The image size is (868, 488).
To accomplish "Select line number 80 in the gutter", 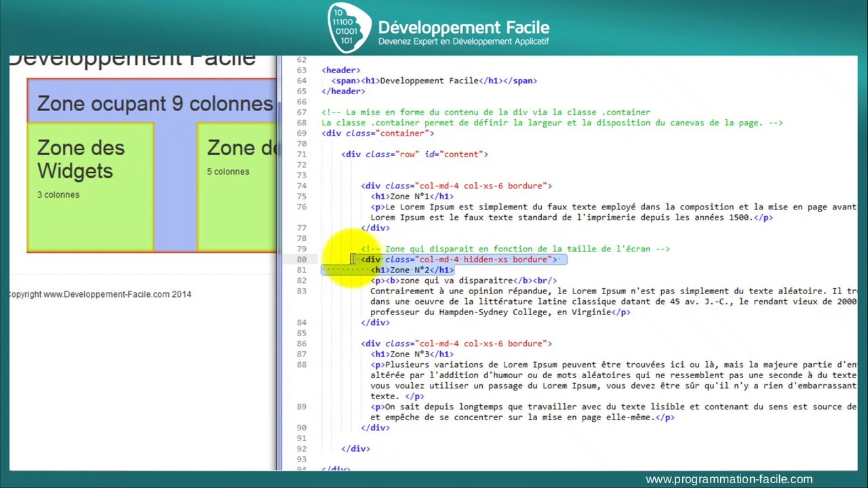I will (x=301, y=259).
